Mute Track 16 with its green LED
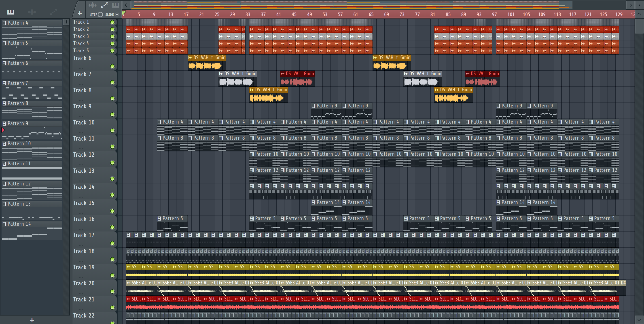The height and width of the screenshot is (324, 644). pos(112,227)
